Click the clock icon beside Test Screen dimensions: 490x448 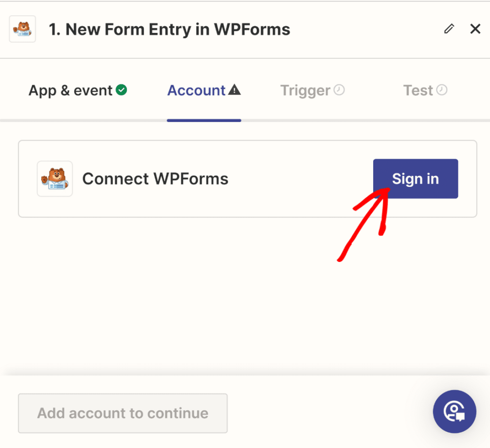point(442,89)
